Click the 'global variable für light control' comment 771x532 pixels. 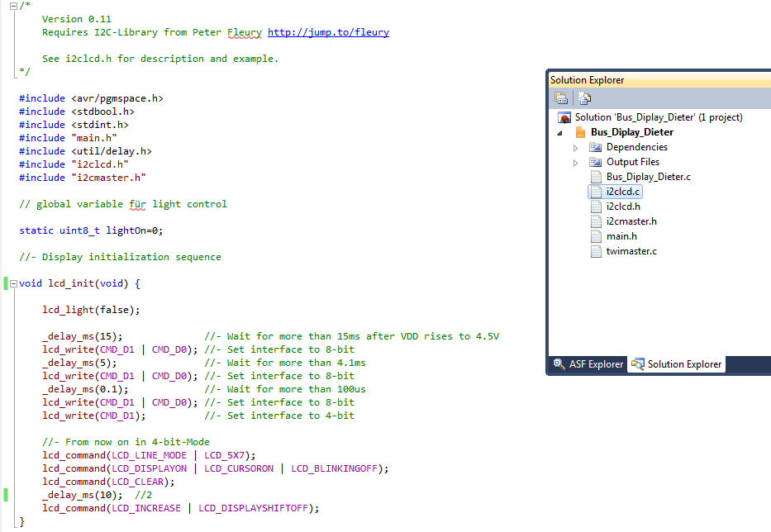123,204
